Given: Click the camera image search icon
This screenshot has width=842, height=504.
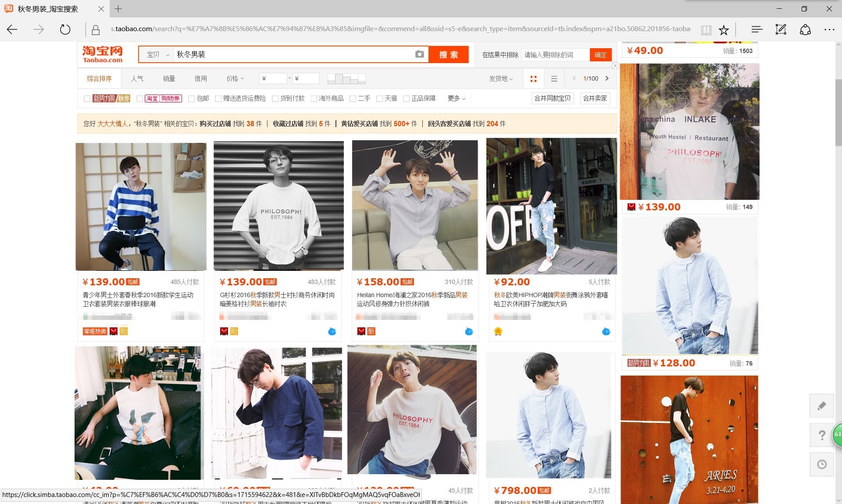Looking at the screenshot, I should [419, 54].
